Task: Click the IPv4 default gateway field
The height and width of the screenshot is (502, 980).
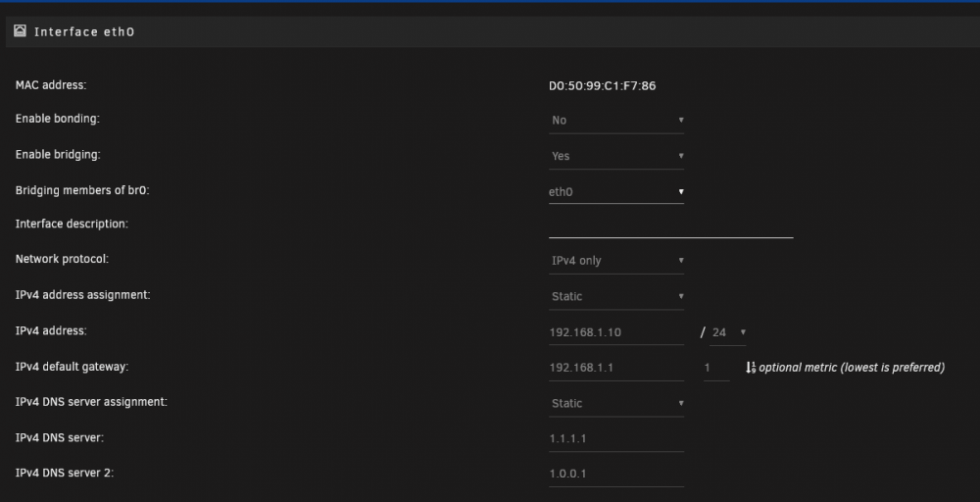Action: (616, 368)
